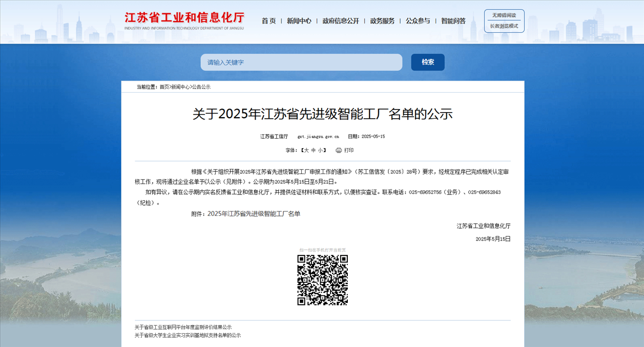
Task: Click the signature 江苏省工业和信息化厅
Action: point(484,226)
